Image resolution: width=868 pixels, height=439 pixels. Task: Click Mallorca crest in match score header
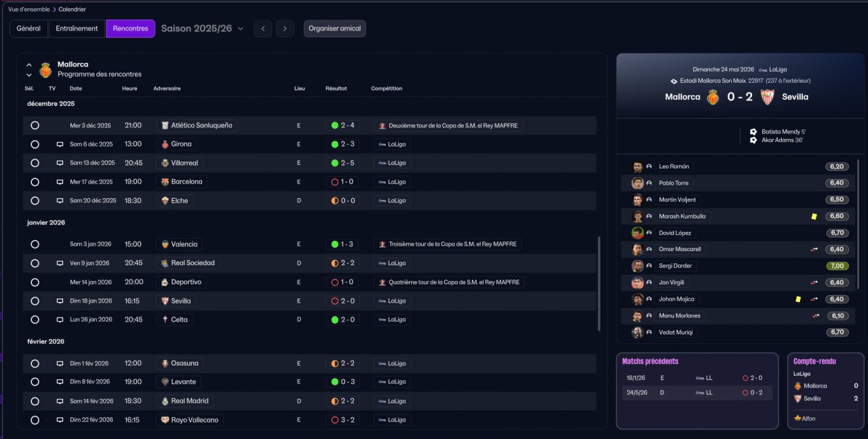coord(713,97)
